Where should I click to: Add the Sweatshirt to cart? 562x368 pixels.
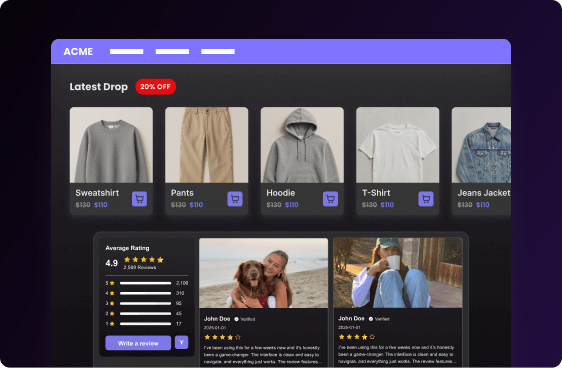coord(139,199)
